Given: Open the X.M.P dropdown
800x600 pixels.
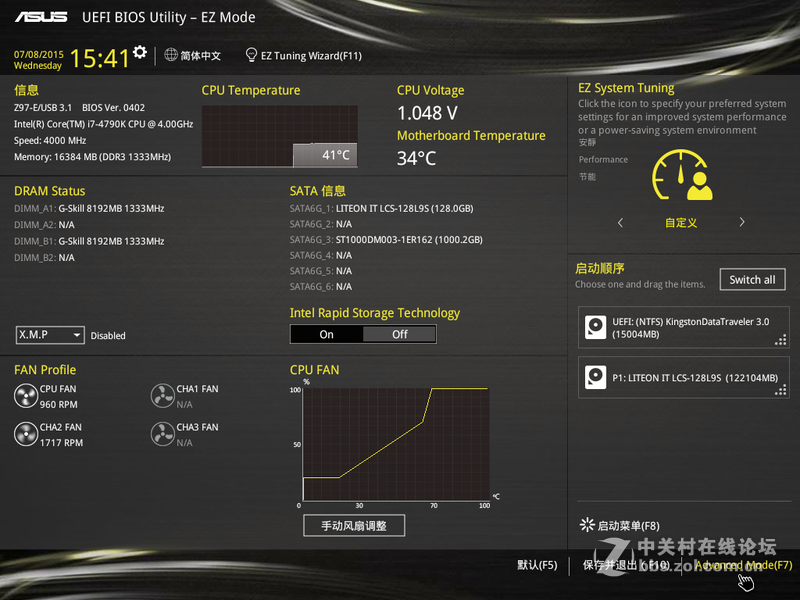Looking at the screenshot, I should 49,335.
